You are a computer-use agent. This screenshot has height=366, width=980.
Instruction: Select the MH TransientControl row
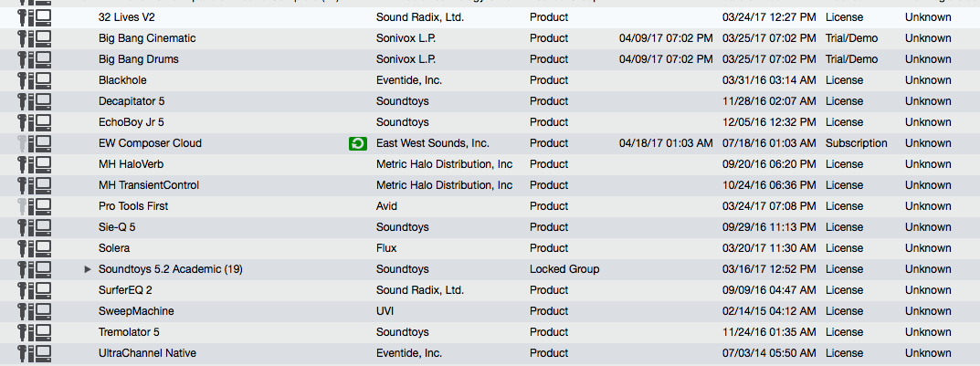coord(490,185)
